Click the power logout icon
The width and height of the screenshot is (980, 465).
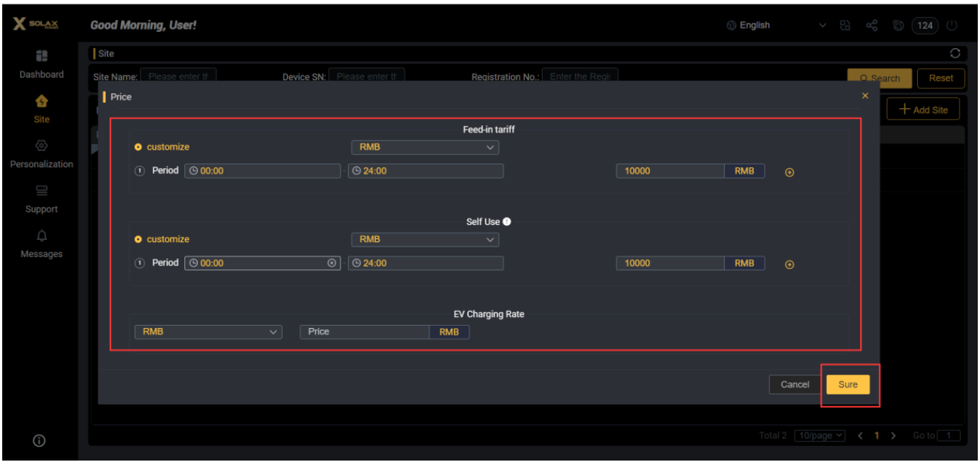pyautogui.click(x=952, y=25)
